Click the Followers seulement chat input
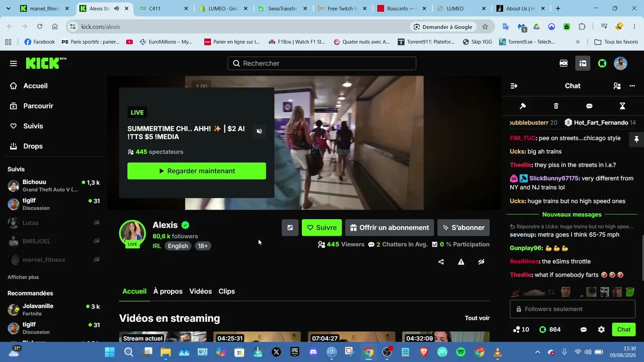 coord(573,309)
